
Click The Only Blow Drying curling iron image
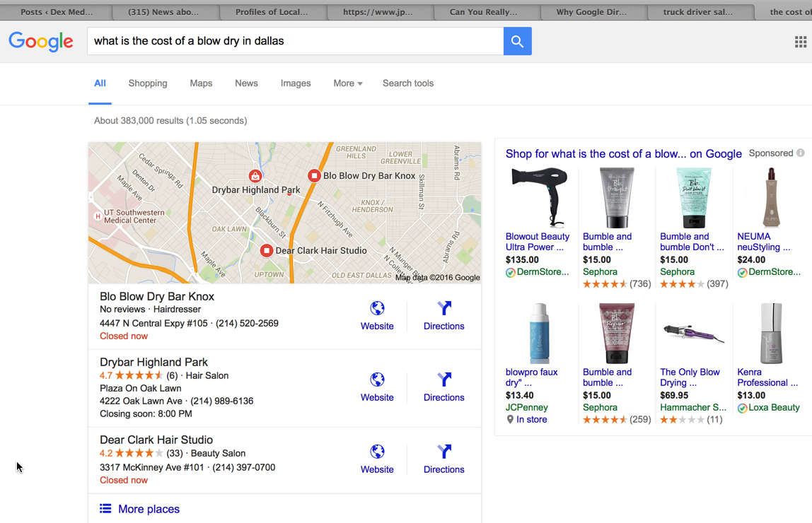[693, 334]
